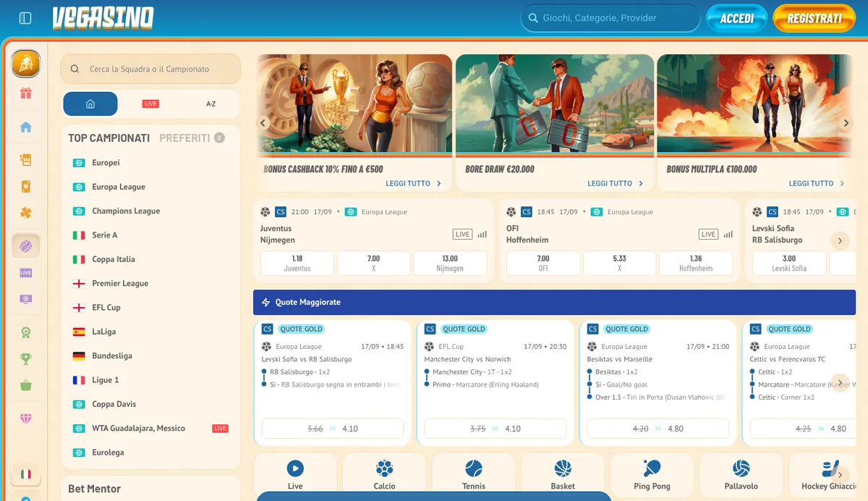Advance sports categories with right chevron
Screen dimensions: 868x501
tap(840, 475)
